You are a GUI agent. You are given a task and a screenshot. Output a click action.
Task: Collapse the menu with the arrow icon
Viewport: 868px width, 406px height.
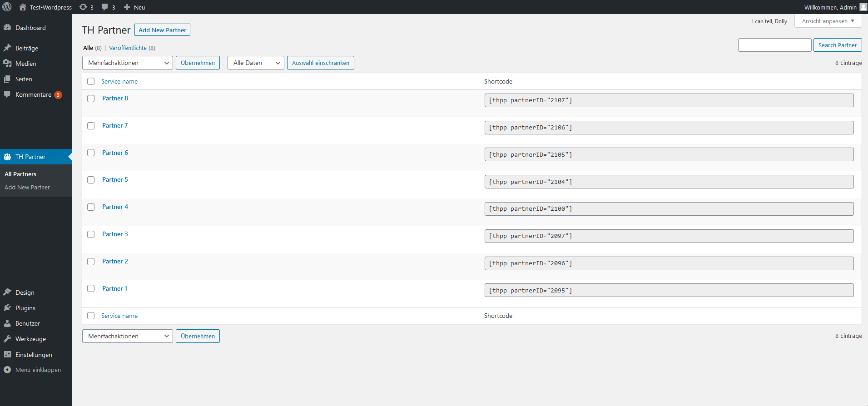[x=7, y=370]
